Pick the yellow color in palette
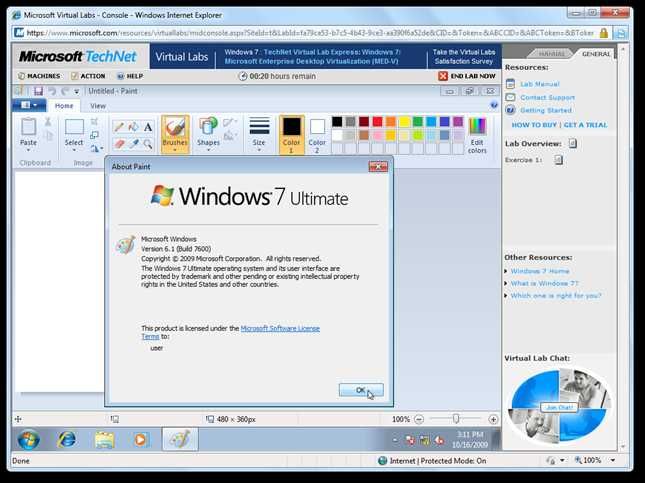Viewport: 645px width, 483px height. (x=404, y=121)
